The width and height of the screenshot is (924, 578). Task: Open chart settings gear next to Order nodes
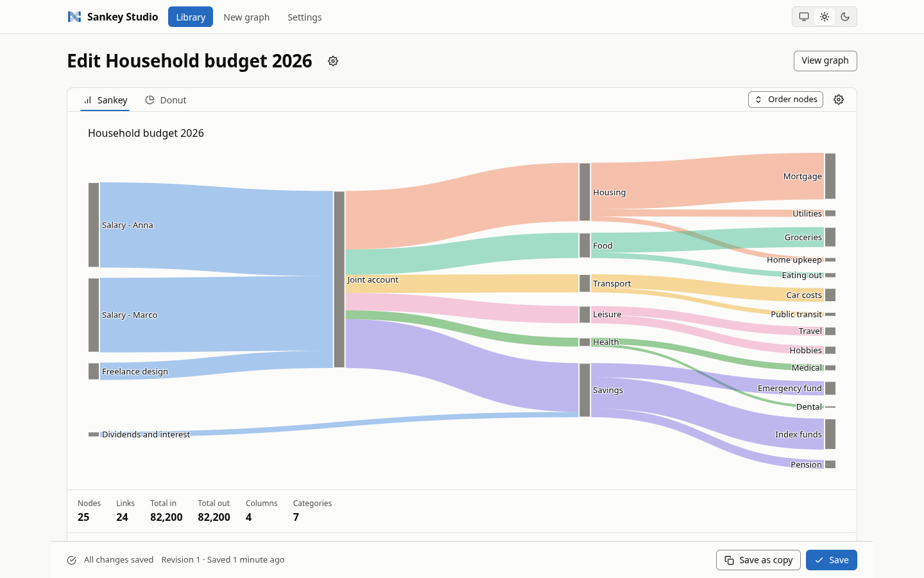pyautogui.click(x=839, y=100)
